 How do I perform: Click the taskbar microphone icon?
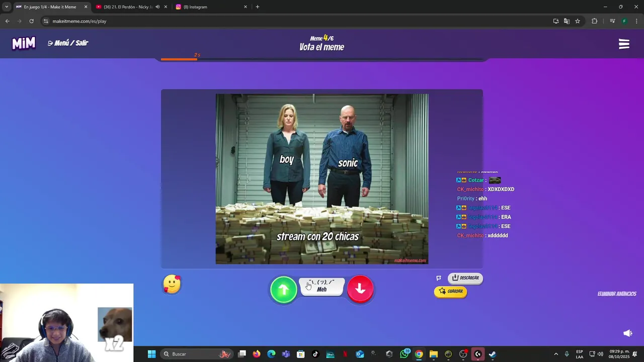(x=567, y=354)
